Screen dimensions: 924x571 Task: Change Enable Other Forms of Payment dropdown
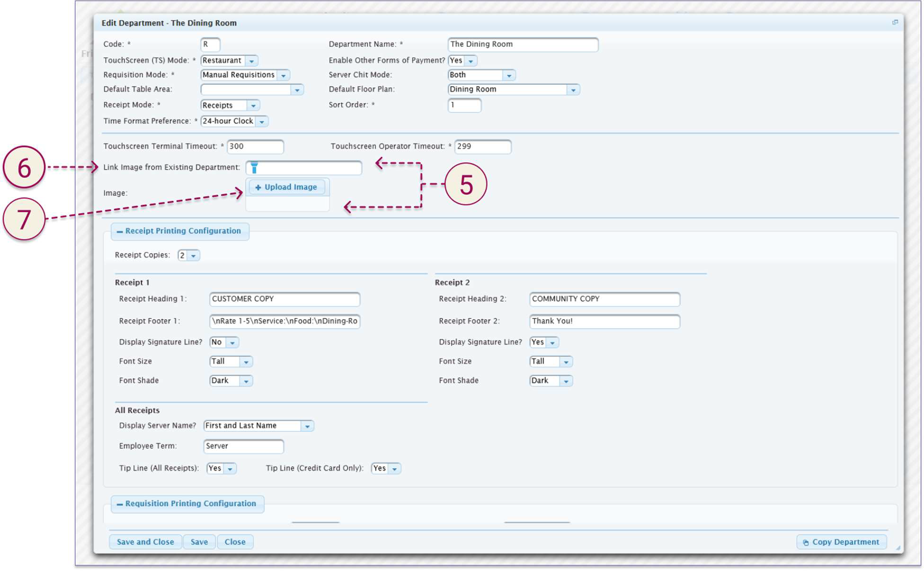[471, 61]
